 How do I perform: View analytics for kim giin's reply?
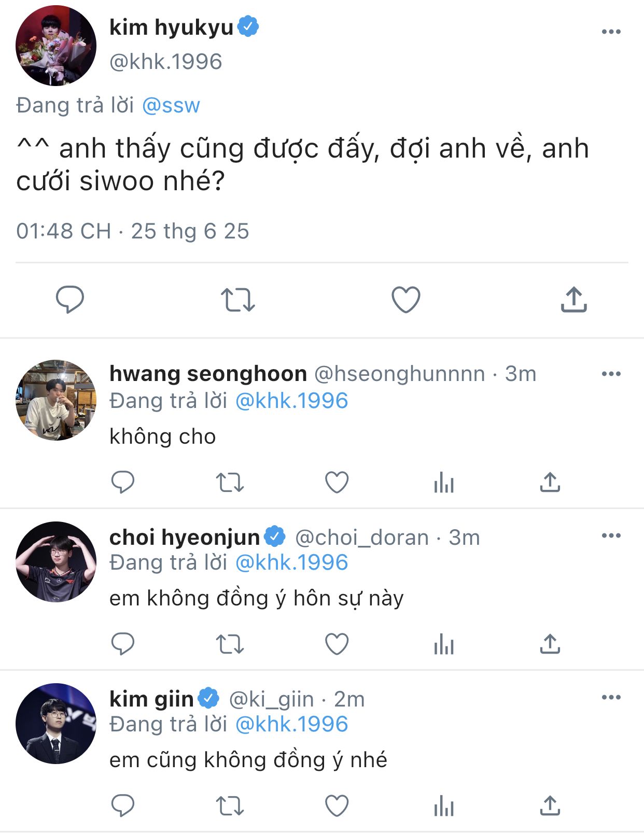[x=444, y=806]
